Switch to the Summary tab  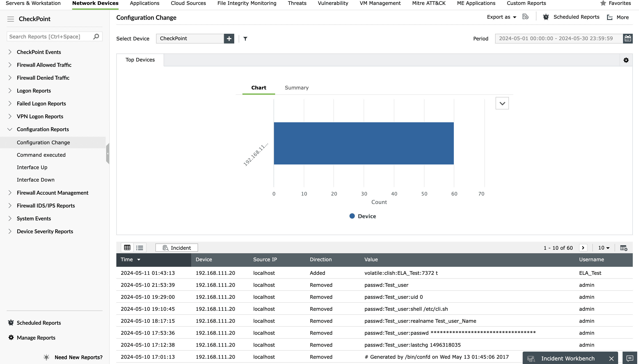tap(296, 88)
